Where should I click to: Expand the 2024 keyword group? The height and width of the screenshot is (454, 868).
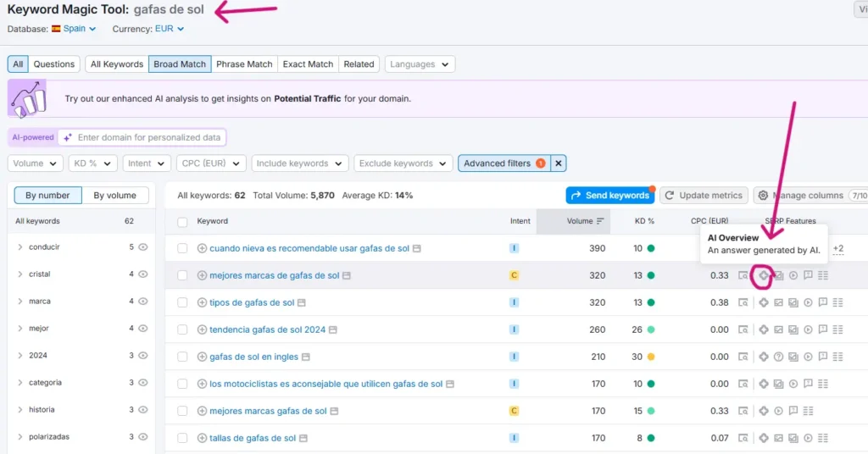tap(20, 356)
